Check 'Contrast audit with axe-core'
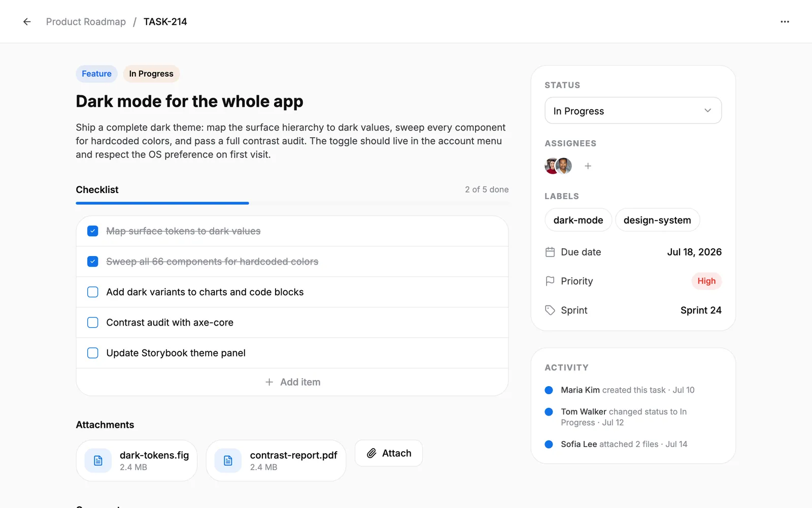The height and width of the screenshot is (508, 812). (x=92, y=323)
